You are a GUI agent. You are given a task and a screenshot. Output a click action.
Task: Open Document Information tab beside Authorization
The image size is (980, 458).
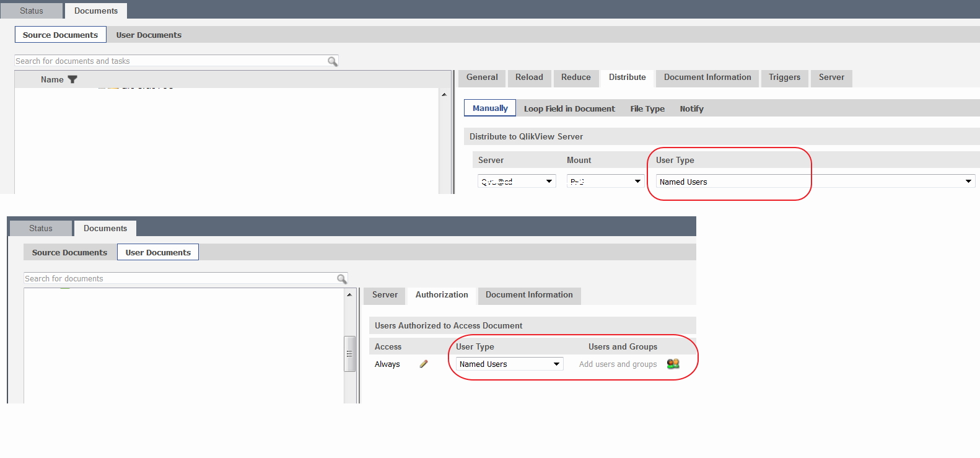coord(529,295)
